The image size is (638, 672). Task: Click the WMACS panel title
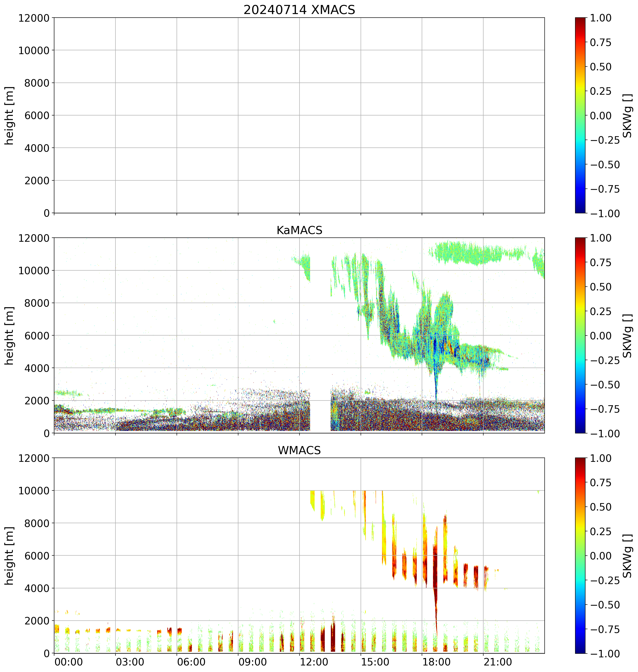(299, 450)
